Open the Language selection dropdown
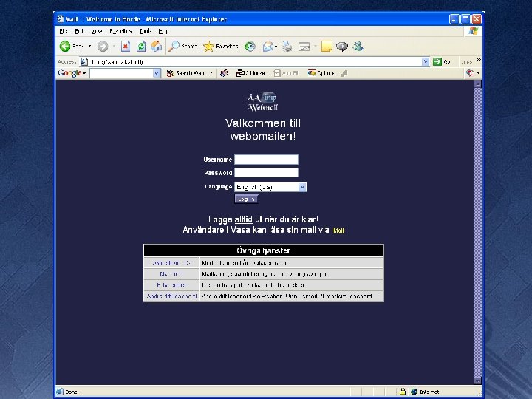The width and height of the screenshot is (532, 399). pos(270,187)
